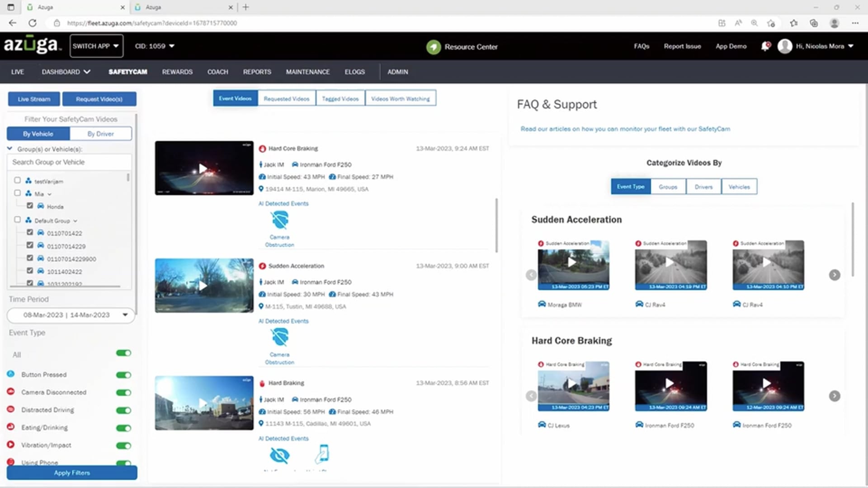This screenshot has width=868, height=488.
Task: Click next arrow in Hard Core Braking carousel
Action: coord(834,396)
